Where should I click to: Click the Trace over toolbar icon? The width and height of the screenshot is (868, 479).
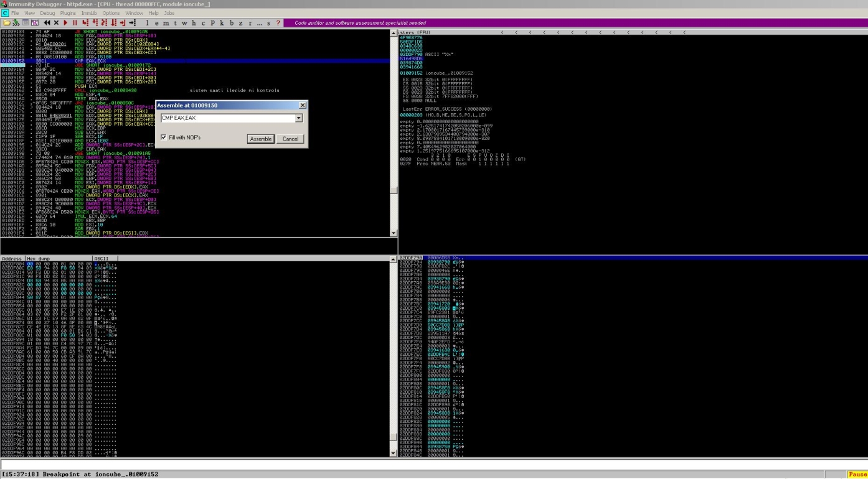(x=113, y=22)
